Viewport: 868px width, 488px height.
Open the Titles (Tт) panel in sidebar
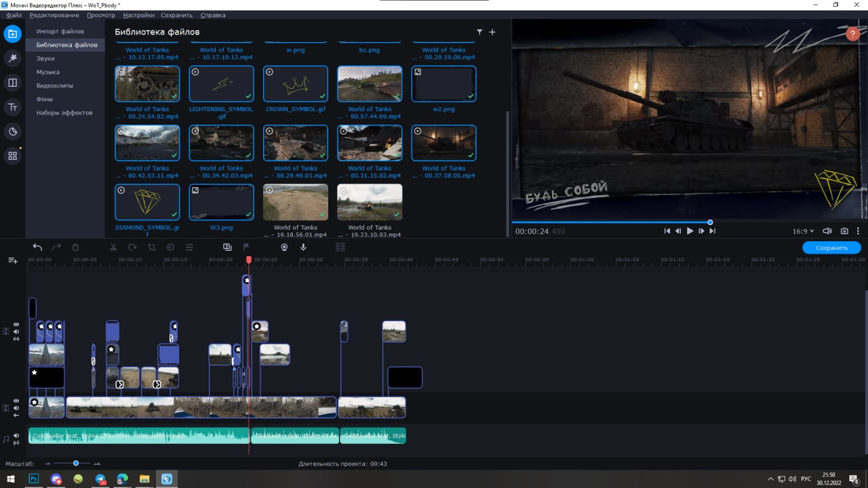12,107
